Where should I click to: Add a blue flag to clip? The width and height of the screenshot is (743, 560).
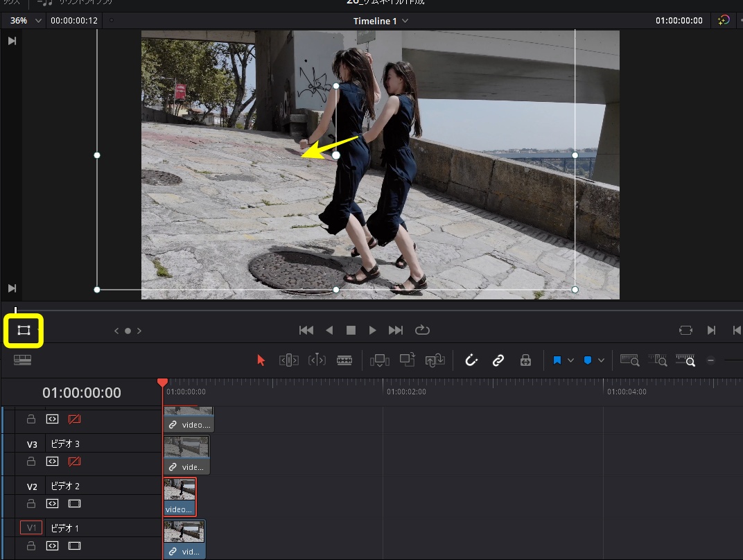(557, 360)
